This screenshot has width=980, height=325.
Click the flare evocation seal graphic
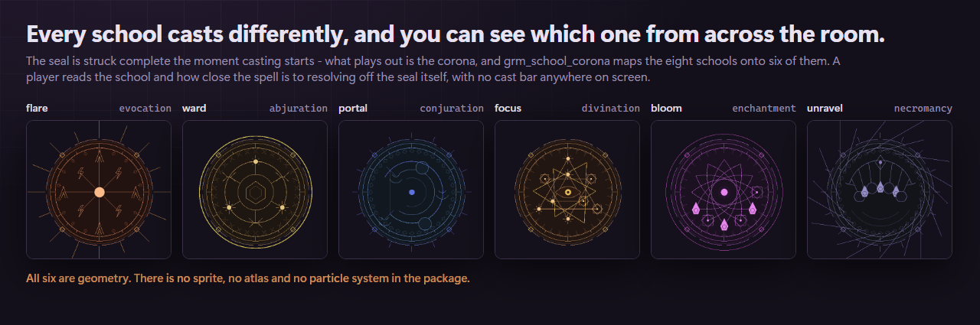[99, 190]
